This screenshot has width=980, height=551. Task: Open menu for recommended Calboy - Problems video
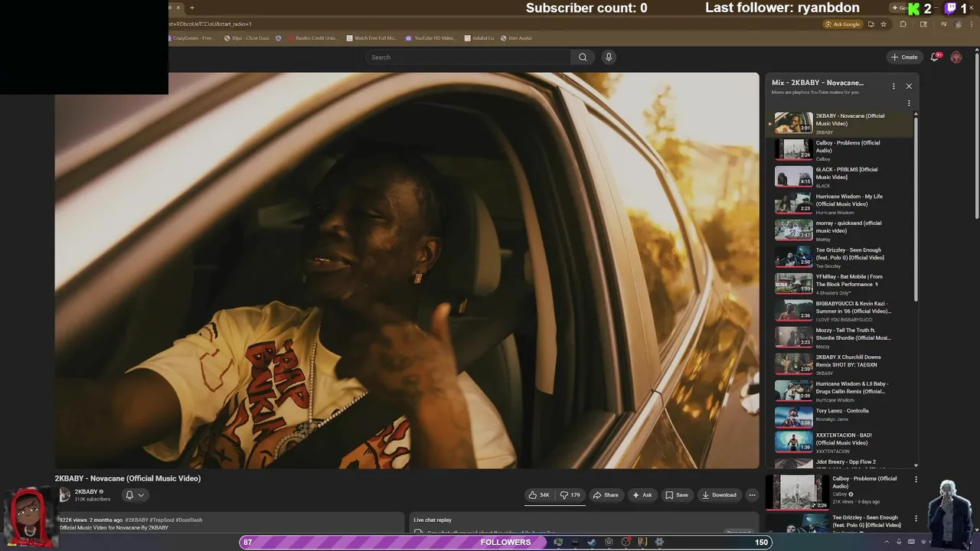click(916, 479)
